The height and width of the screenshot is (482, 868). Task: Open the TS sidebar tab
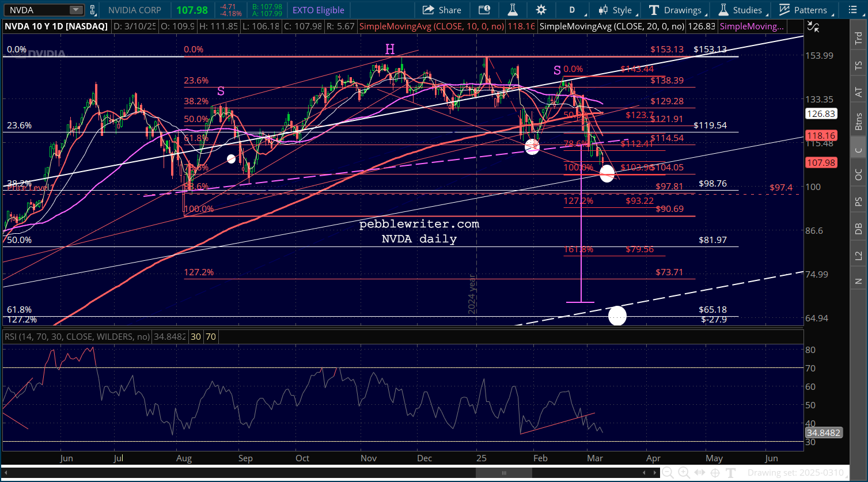858,65
